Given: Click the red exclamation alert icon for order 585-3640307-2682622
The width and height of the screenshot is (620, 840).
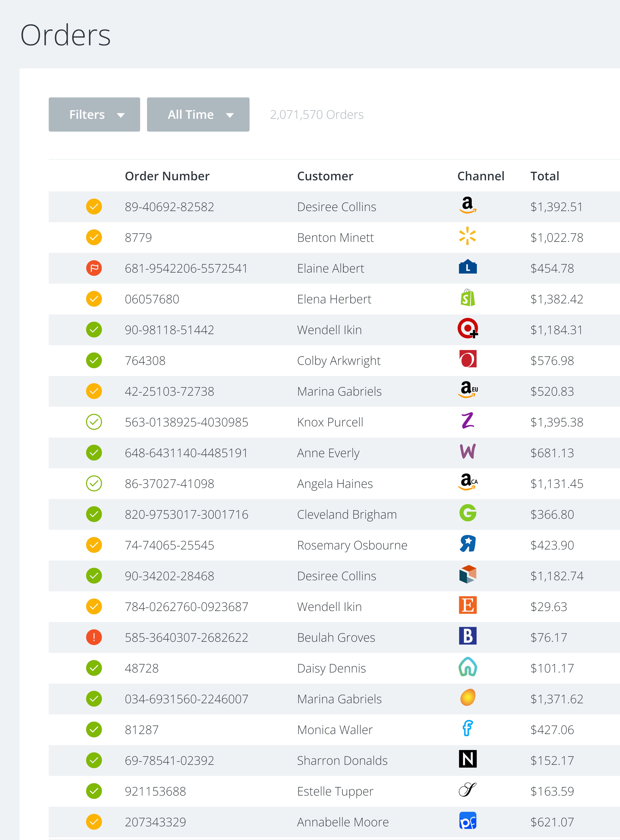Looking at the screenshot, I should point(94,637).
